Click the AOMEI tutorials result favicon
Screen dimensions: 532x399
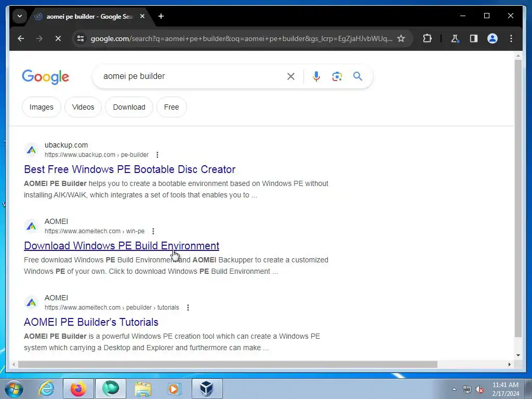(x=31, y=302)
